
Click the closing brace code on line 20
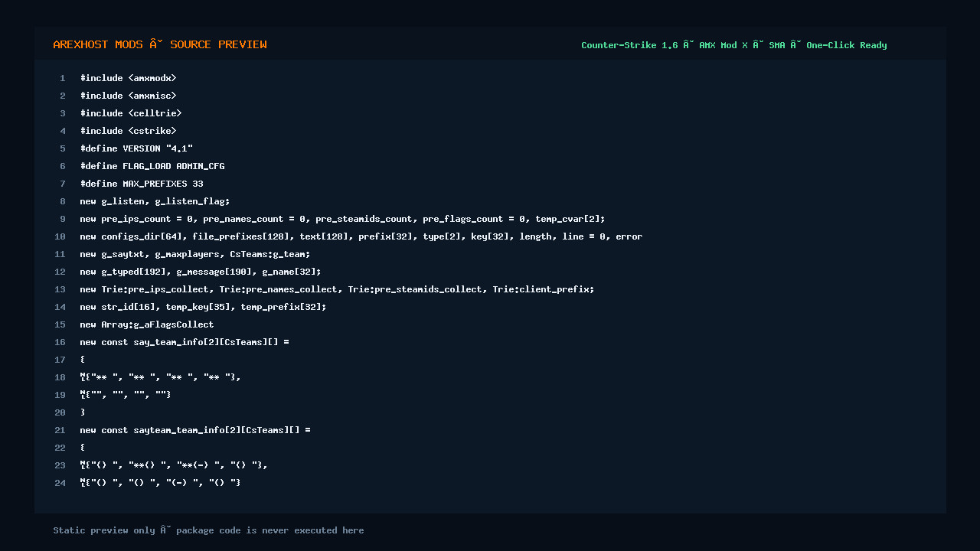point(83,412)
